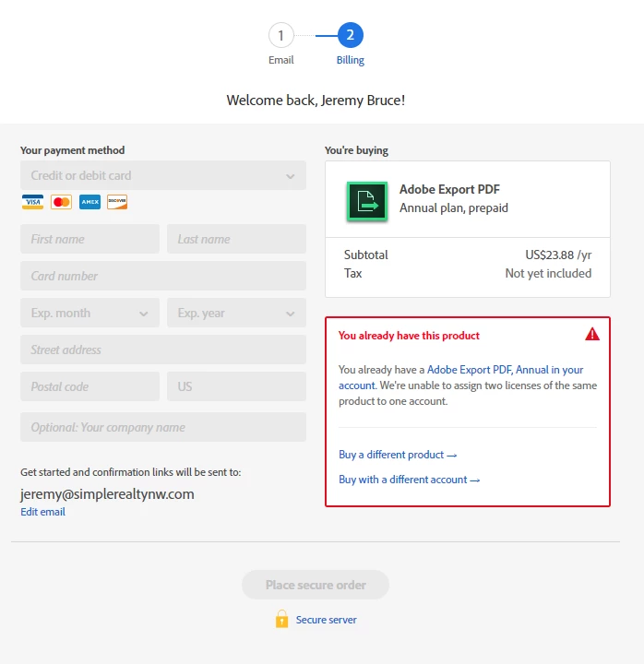Click the Mastercard icon
The height and width of the screenshot is (664, 644).
pyautogui.click(x=62, y=202)
